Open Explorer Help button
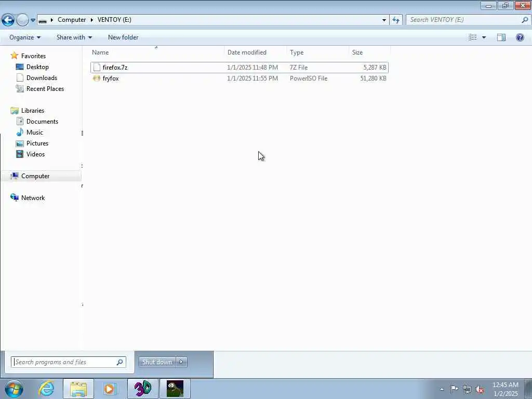The height and width of the screenshot is (399, 532). click(x=520, y=37)
